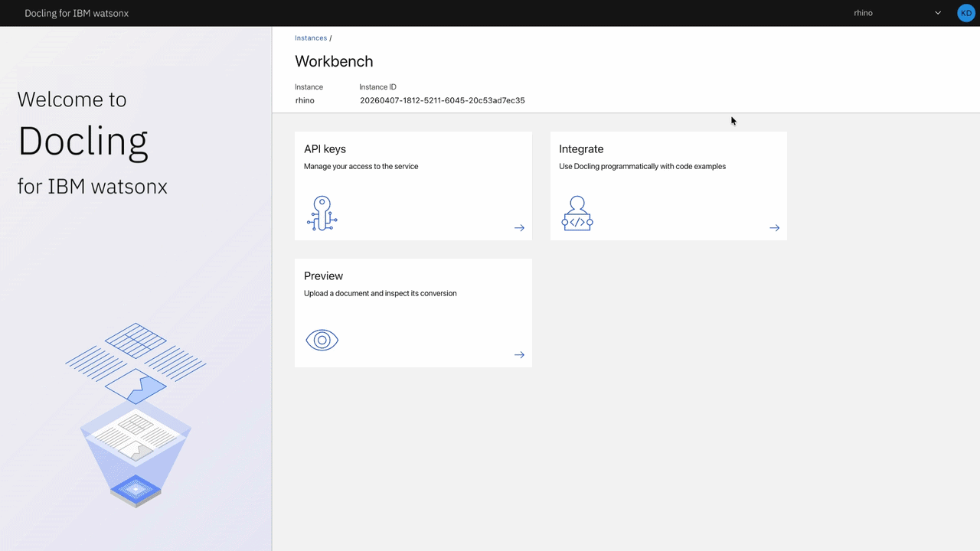Click the eye icon on Preview card
The width and height of the screenshot is (980, 551).
pyautogui.click(x=322, y=340)
